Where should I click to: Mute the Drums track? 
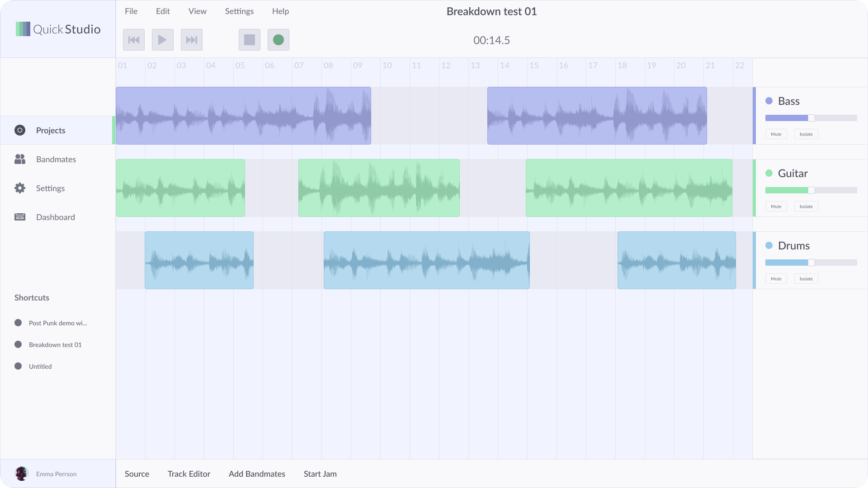[x=776, y=279]
